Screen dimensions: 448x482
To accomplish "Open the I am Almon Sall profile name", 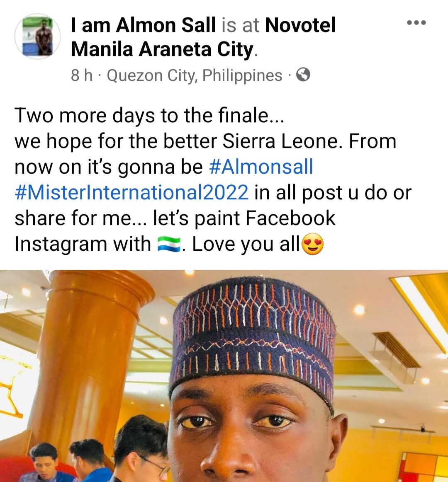I will (x=143, y=25).
